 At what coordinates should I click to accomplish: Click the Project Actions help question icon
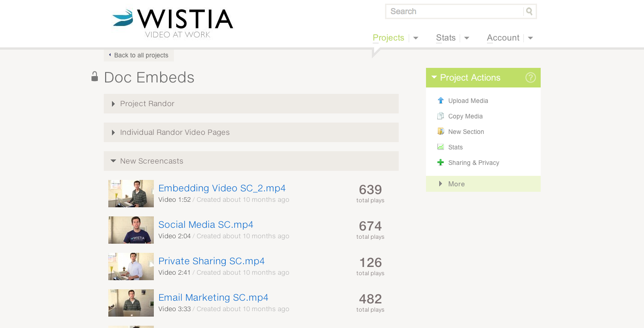pyautogui.click(x=530, y=77)
